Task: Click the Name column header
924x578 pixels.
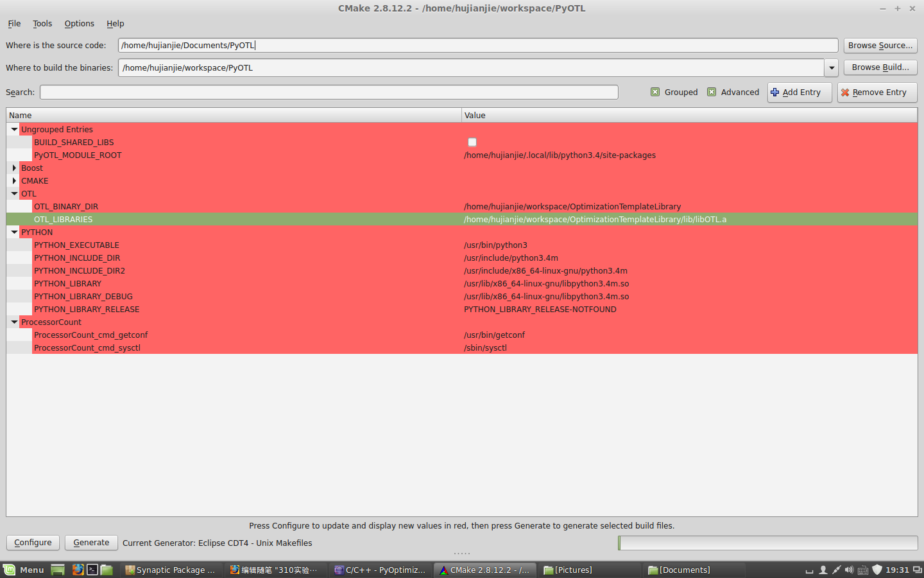Action: click(x=234, y=115)
